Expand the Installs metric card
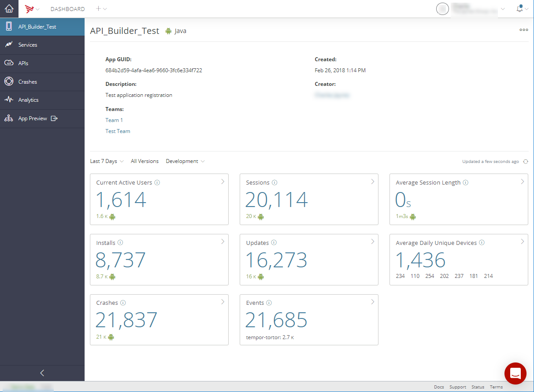 pos(222,241)
